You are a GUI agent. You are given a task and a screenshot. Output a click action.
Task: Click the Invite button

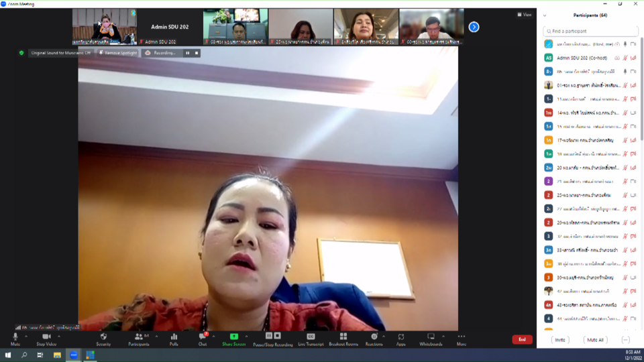point(559,340)
